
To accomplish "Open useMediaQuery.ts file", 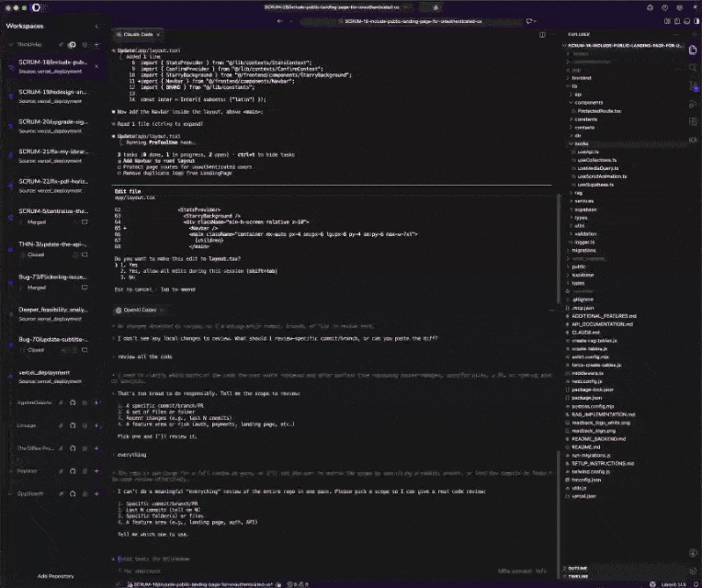I will tap(597, 168).
